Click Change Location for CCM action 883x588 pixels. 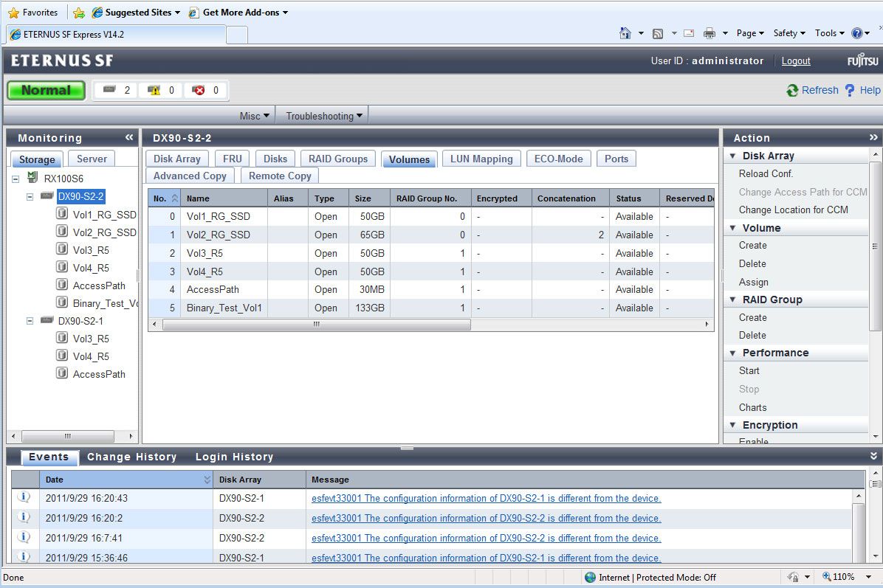[x=794, y=210]
